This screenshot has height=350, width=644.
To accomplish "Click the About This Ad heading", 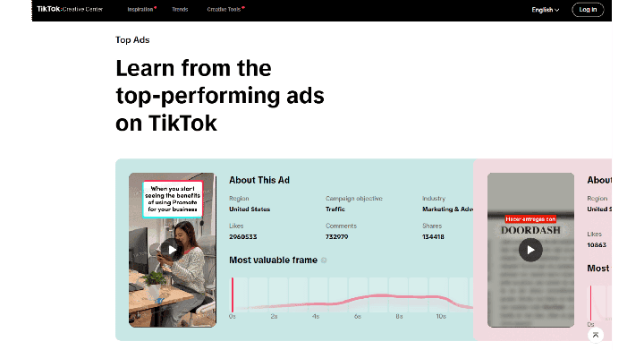I will click(x=259, y=180).
